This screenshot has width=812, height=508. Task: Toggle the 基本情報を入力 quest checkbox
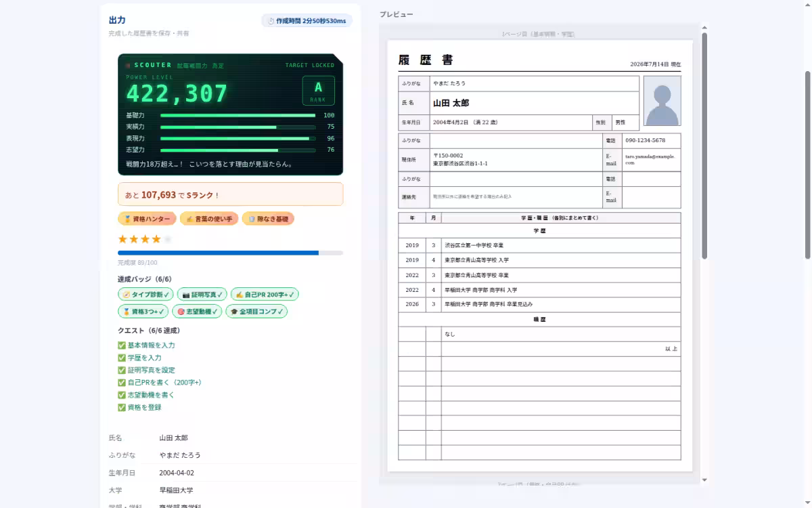pyautogui.click(x=122, y=345)
